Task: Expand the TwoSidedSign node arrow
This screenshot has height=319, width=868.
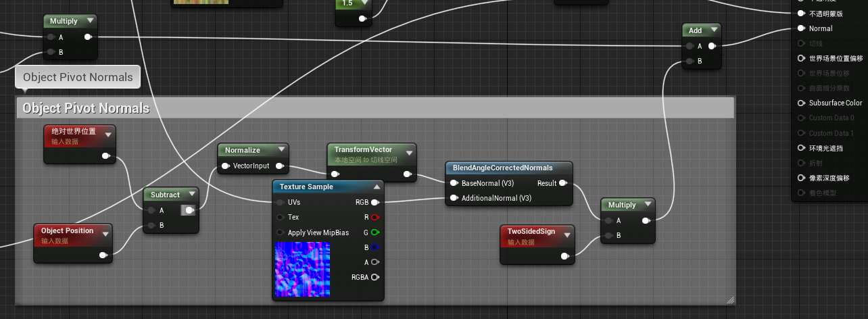Action: [566, 234]
